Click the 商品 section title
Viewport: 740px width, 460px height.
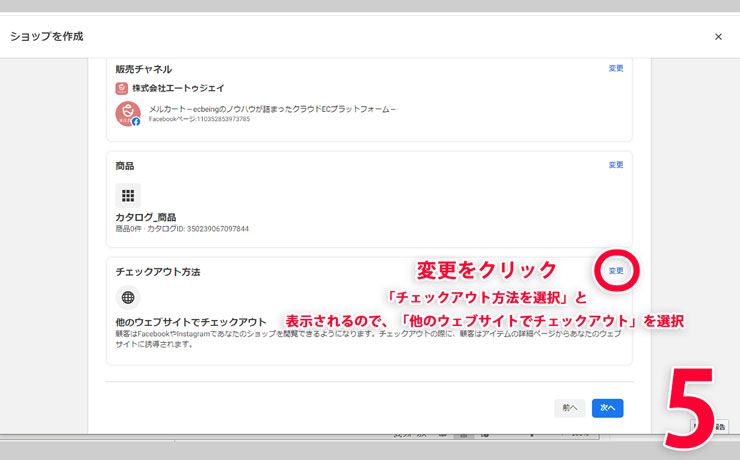point(125,166)
